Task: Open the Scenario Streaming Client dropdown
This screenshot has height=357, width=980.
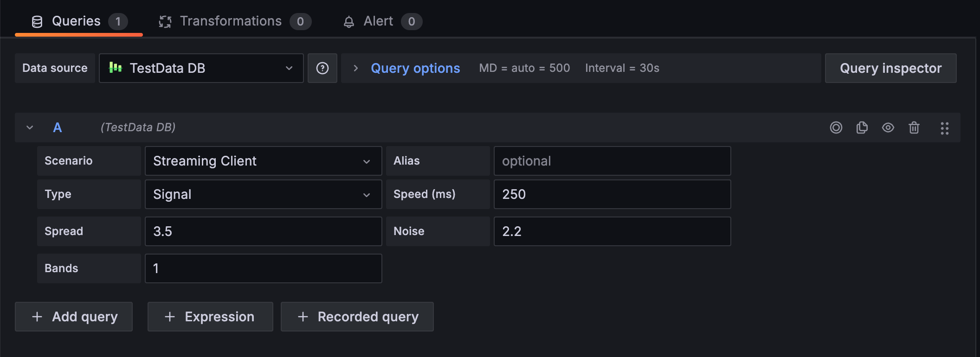Action: point(263,161)
